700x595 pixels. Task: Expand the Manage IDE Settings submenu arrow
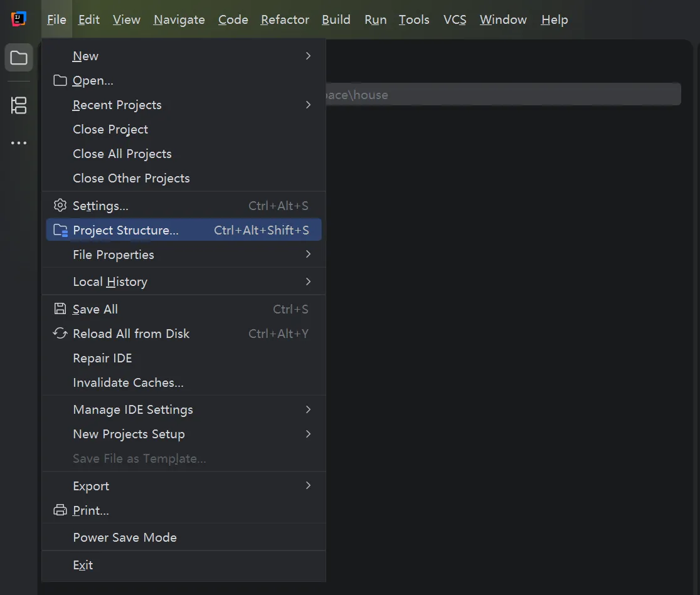coord(308,409)
